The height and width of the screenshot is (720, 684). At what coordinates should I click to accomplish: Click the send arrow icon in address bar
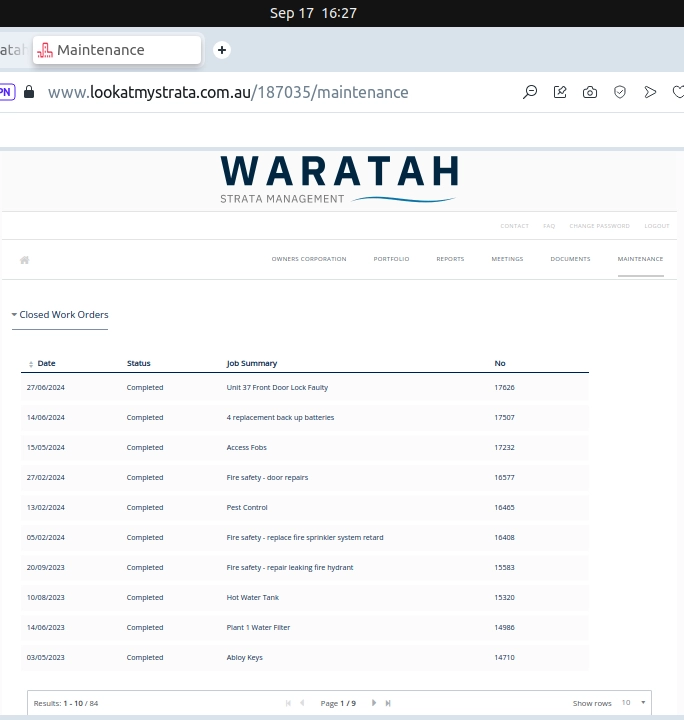pyautogui.click(x=650, y=92)
